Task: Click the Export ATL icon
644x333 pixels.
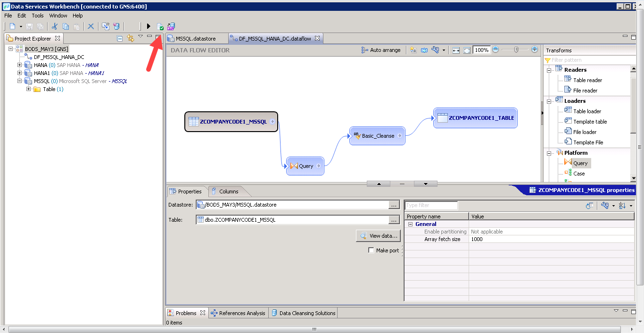Action: tap(171, 26)
